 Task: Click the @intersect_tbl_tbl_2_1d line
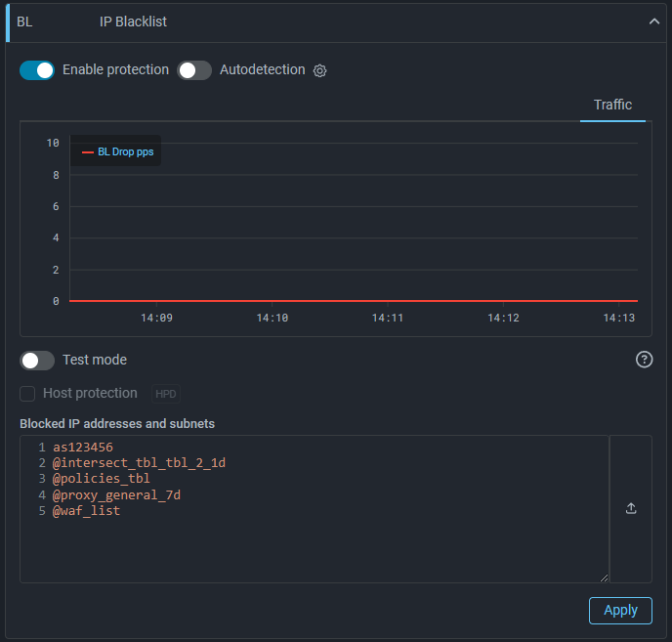[x=139, y=463]
